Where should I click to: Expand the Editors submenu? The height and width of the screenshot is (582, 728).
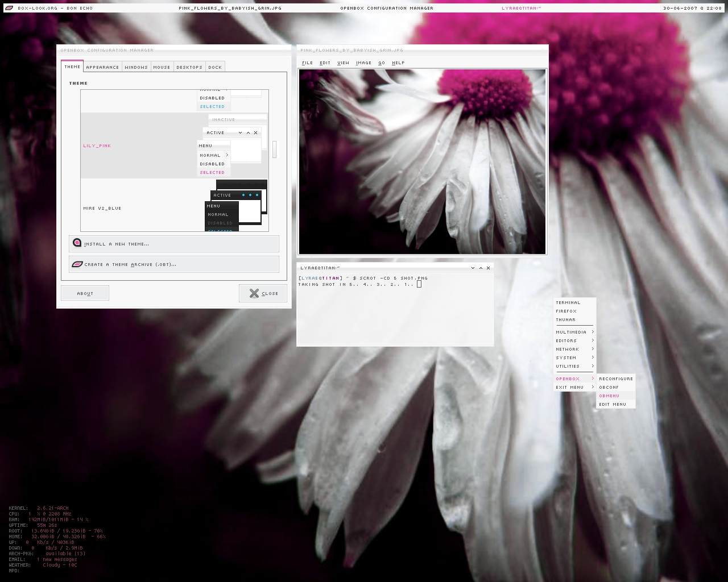click(574, 341)
